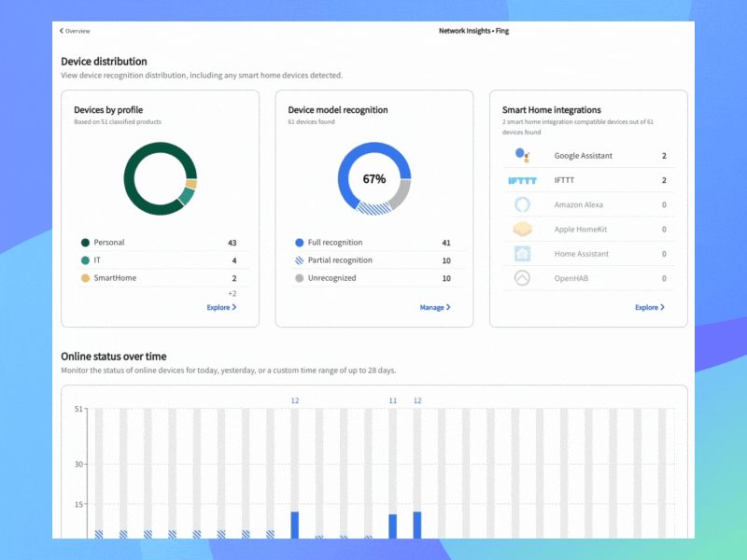Open Explore in Smart Home integrations card
Viewport: 747px width, 560px height.
650,308
